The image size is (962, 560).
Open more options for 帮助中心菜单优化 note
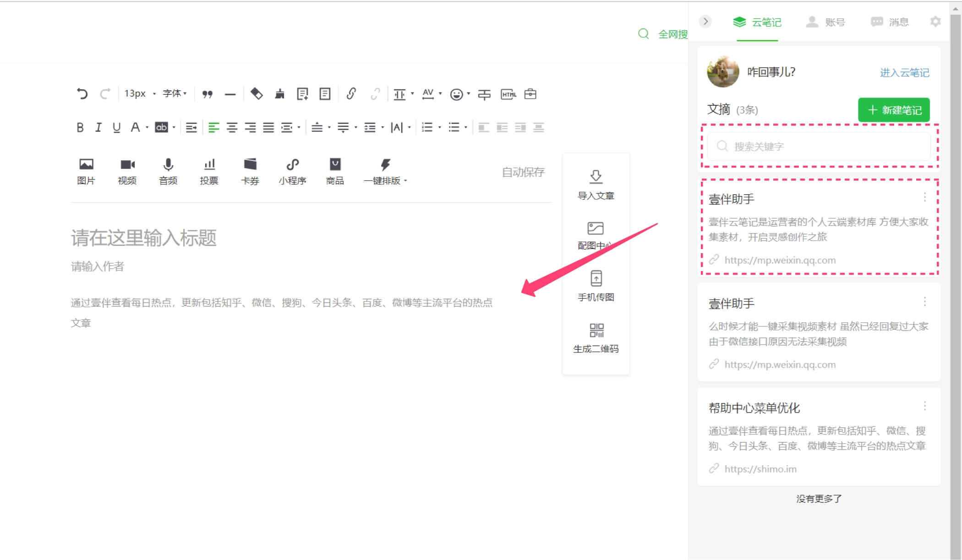(x=925, y=406)
